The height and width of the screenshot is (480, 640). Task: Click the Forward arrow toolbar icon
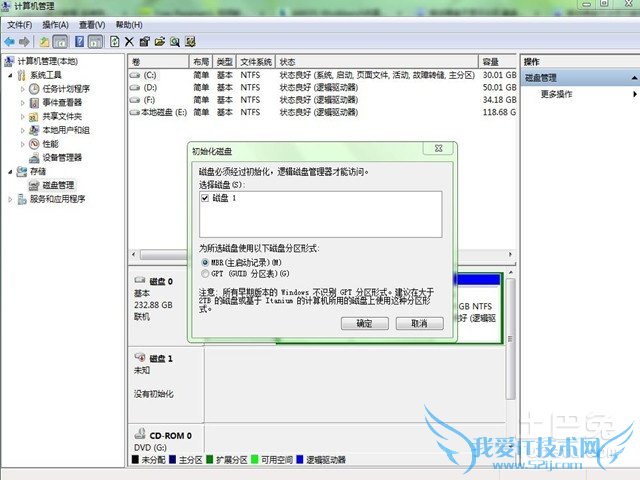click(x=24, y=41)
